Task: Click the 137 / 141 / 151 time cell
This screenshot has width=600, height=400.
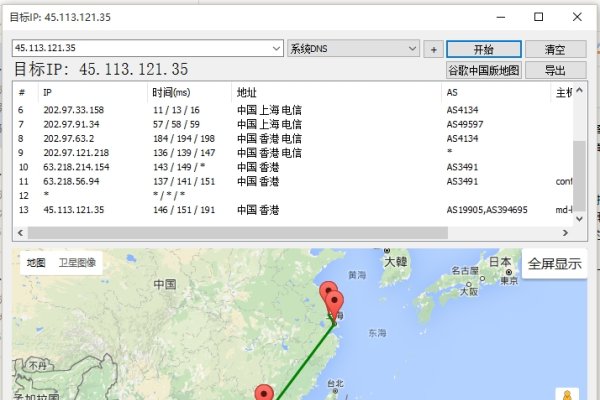Action: (x=184, y=181)
